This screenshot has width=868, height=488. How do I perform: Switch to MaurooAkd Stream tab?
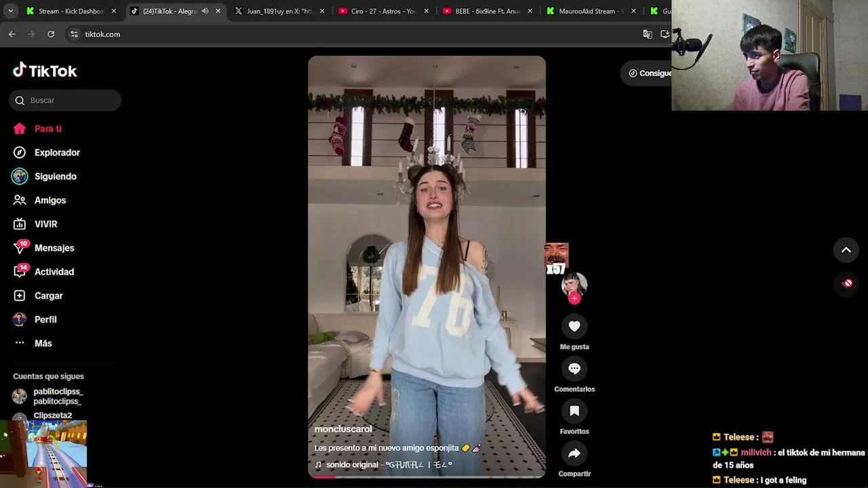click(x=591, y=11)
